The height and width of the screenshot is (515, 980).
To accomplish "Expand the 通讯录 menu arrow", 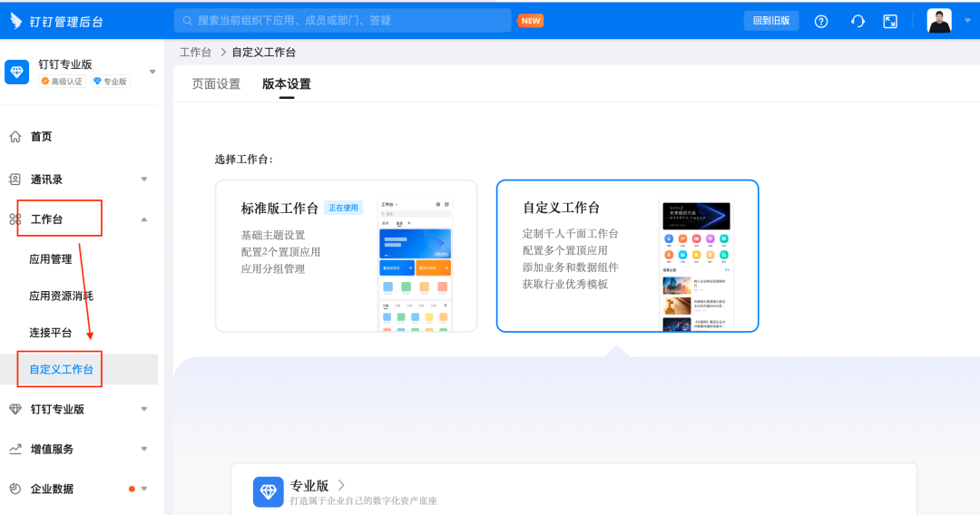I will pos(144,180).
